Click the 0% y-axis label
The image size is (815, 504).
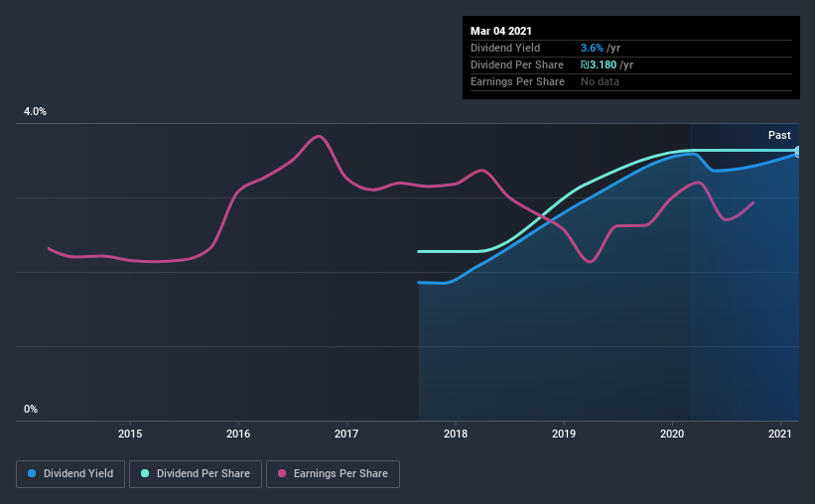click(31, 409)
